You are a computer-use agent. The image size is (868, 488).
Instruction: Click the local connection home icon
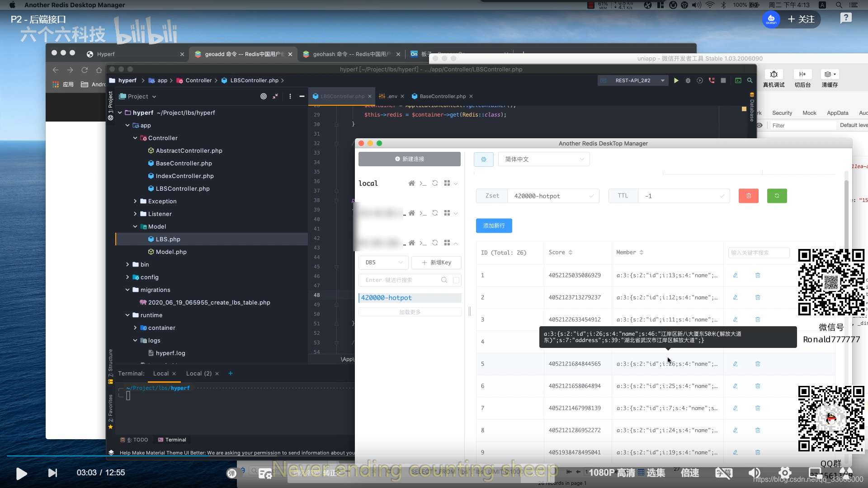411,183
